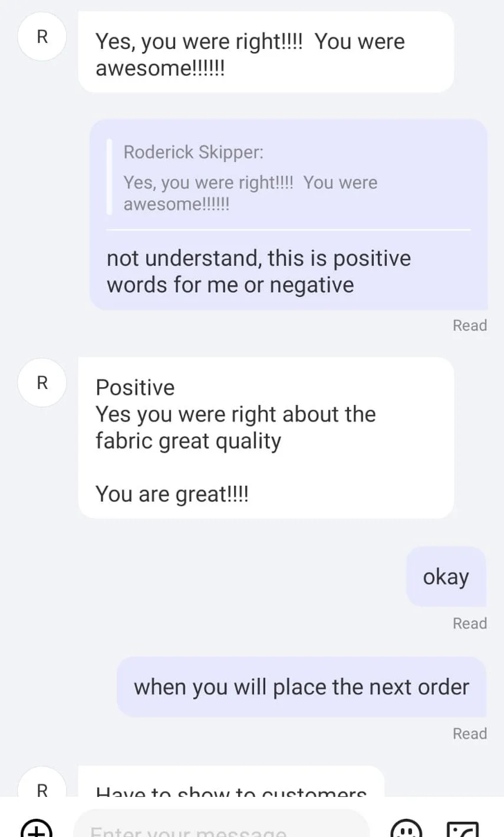Image resolution: width=504 pixels, height=837 pixels.
Task: Select the 'okay' sent message bubble
Action: (446, 576)
